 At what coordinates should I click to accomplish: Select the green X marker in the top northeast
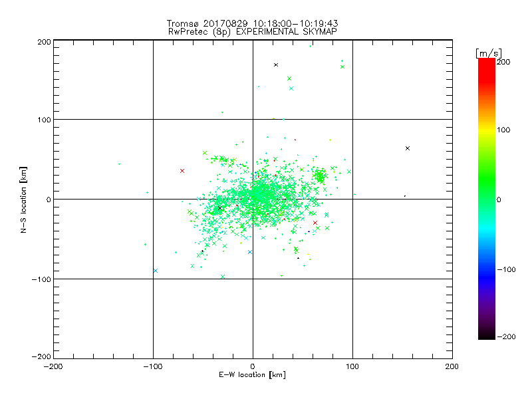342,67
